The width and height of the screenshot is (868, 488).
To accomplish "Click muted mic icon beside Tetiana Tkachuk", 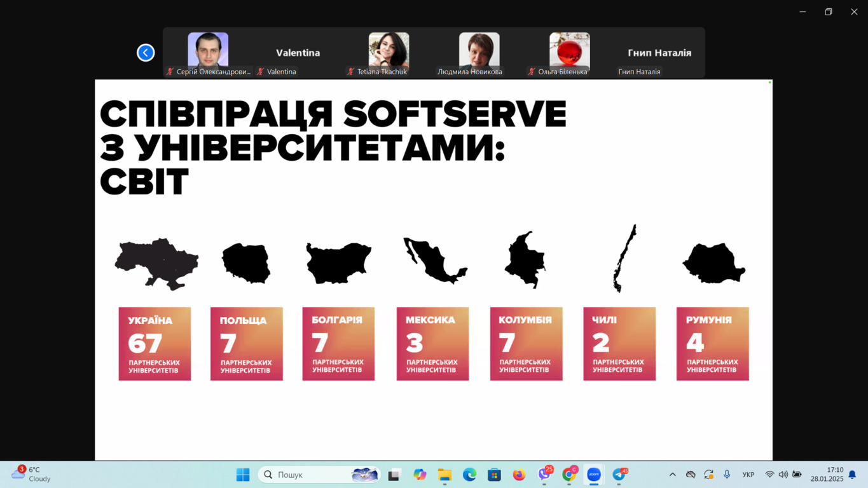I will pos(350,72).
